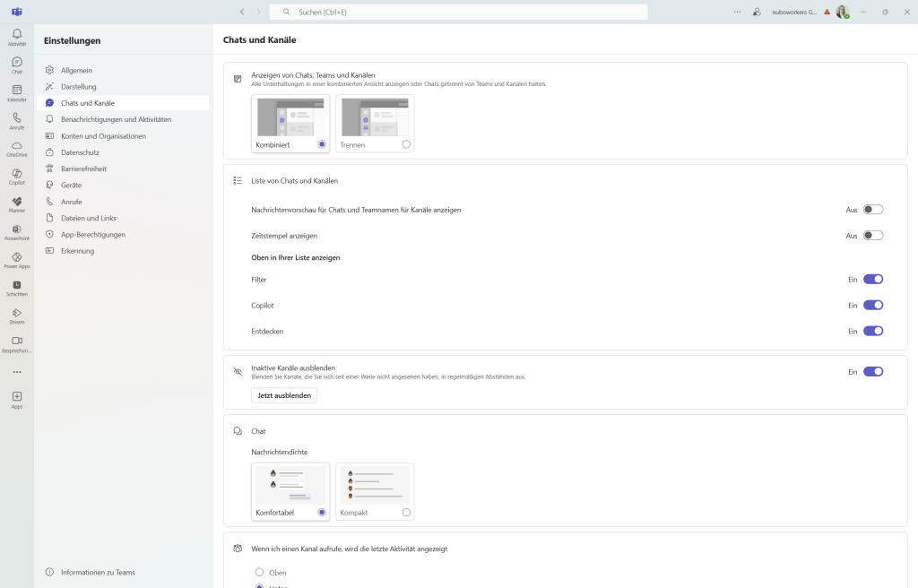Image resolution: width=918 pixels, height=588 pixels.
Task: Open the PowerPoint app
Action: 17,232
